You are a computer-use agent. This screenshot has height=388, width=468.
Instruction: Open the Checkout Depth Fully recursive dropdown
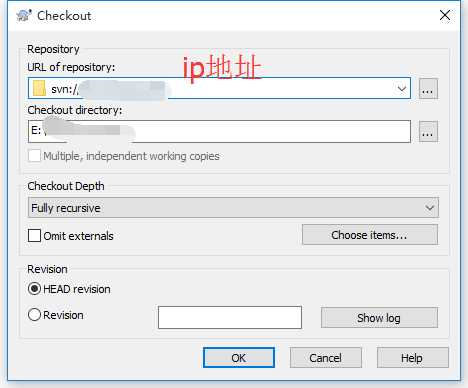233,208
